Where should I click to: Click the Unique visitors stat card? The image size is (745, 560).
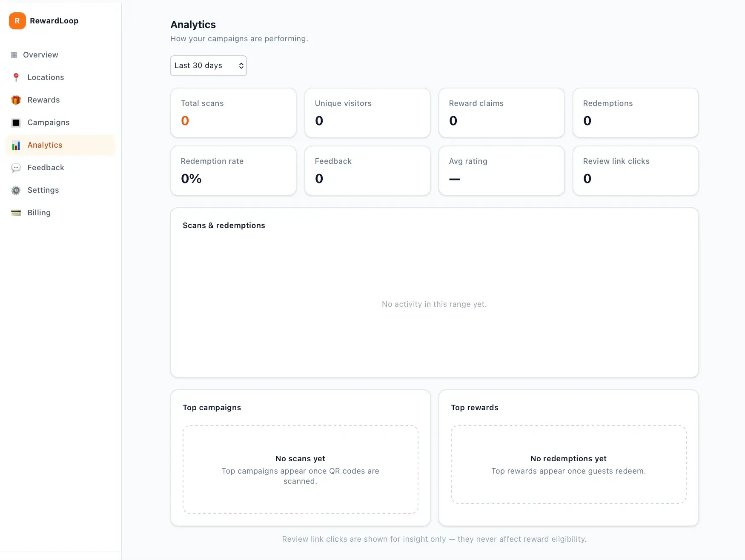point(367,113)
